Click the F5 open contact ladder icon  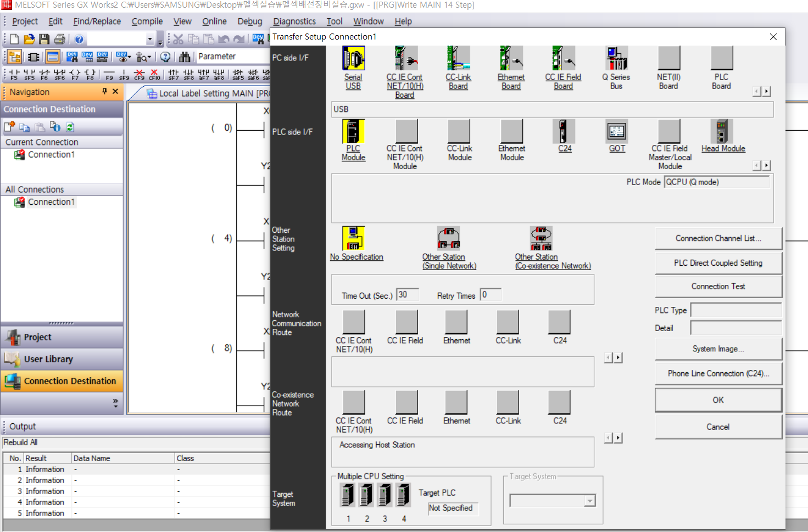pyautogui.click(x=14, y=74)
